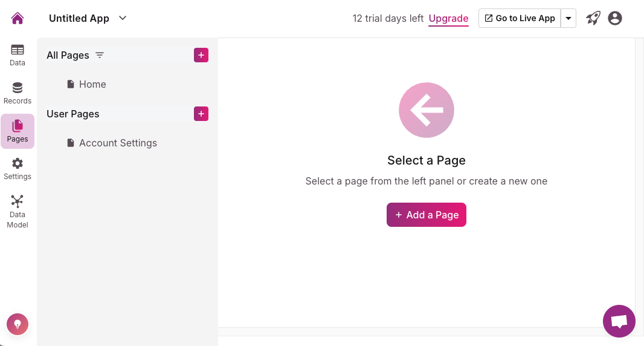Image resolution: width=644 pixels, height=346 pixels.
Task: Open the Data Model view
Action: pos(18,211)
